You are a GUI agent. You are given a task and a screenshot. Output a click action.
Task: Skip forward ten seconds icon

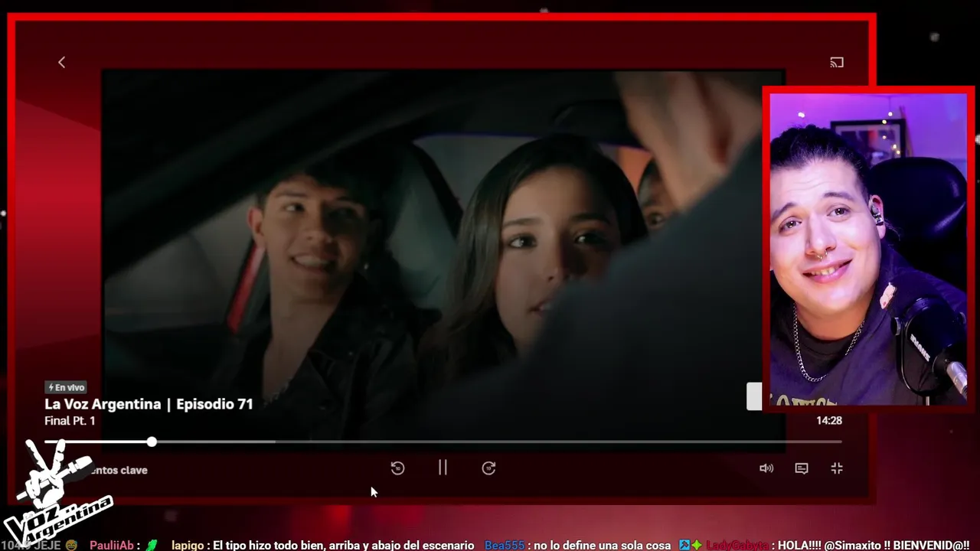(488, 468)
